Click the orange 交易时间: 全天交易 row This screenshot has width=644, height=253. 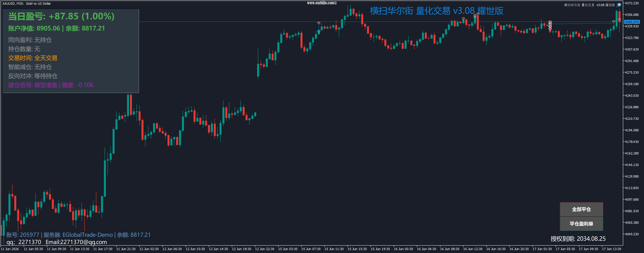[33, 58]
